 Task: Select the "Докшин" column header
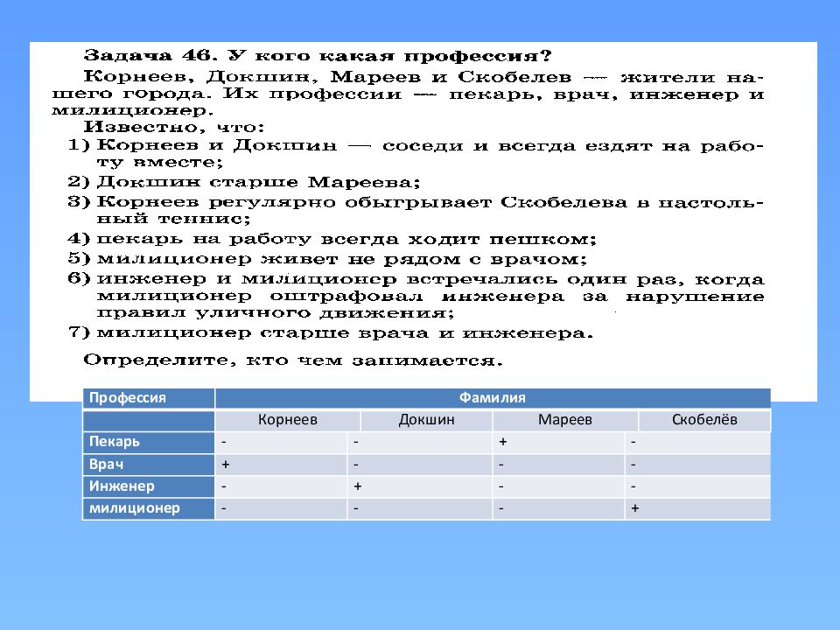pos(426,421)
